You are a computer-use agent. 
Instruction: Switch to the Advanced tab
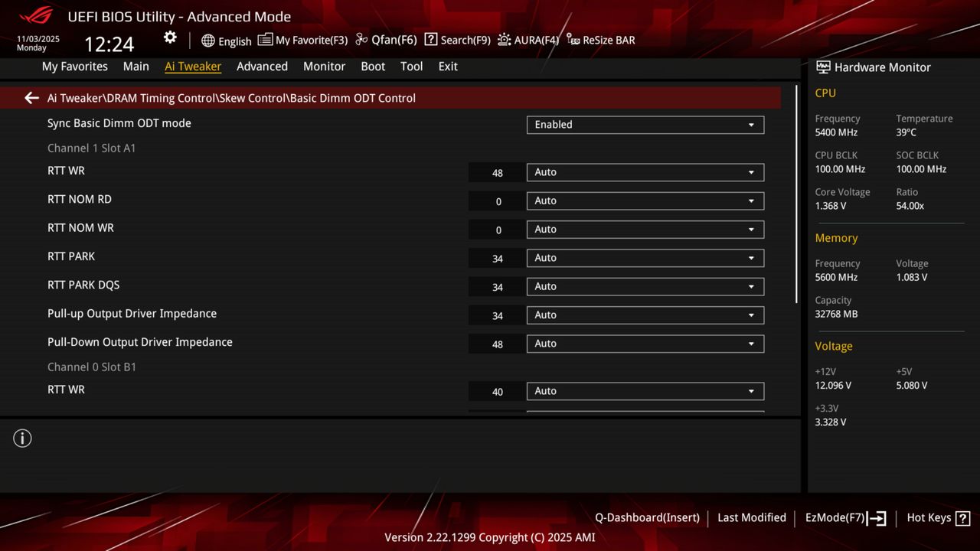(262, 67)
